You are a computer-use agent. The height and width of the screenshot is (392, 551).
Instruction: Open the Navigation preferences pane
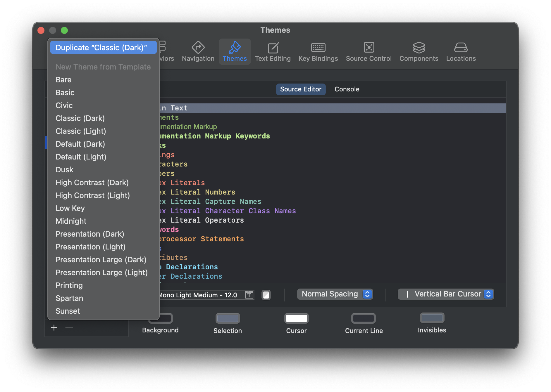(x=198, y=52)
